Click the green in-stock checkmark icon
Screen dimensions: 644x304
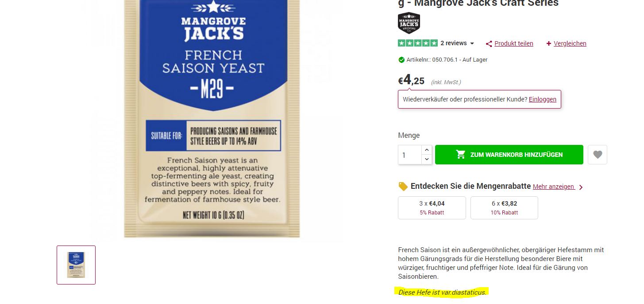[401, 60]
